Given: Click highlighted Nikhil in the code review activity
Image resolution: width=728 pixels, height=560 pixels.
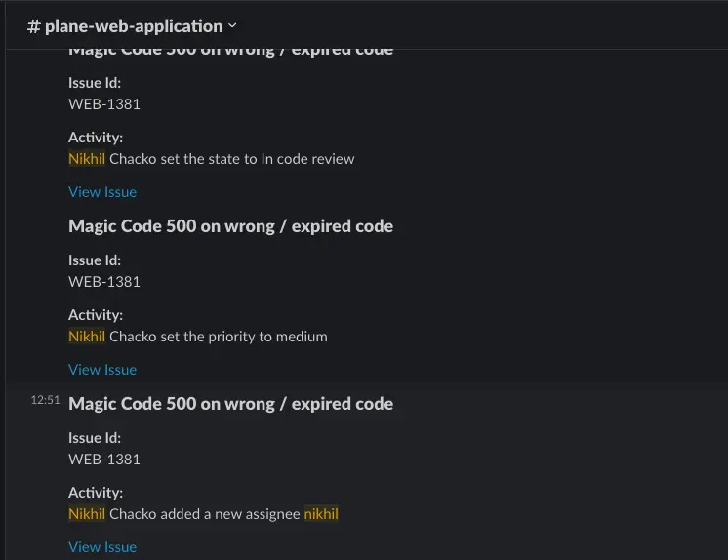Looking at the screenshot, I should pos(87,159).
